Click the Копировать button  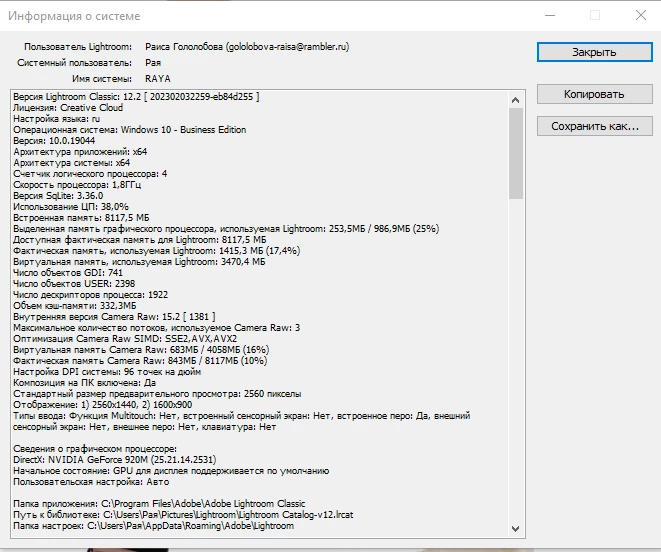[x=594, y=94]
